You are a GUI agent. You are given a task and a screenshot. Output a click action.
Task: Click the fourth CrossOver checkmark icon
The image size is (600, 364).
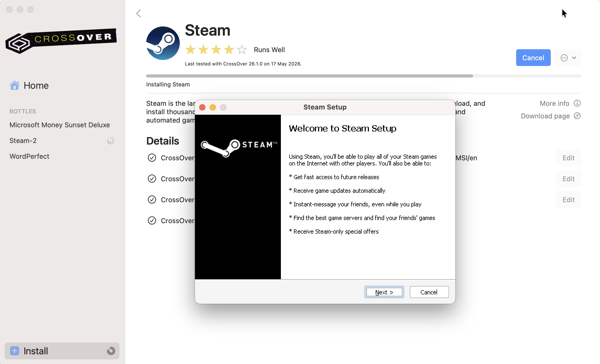(152, 220)
